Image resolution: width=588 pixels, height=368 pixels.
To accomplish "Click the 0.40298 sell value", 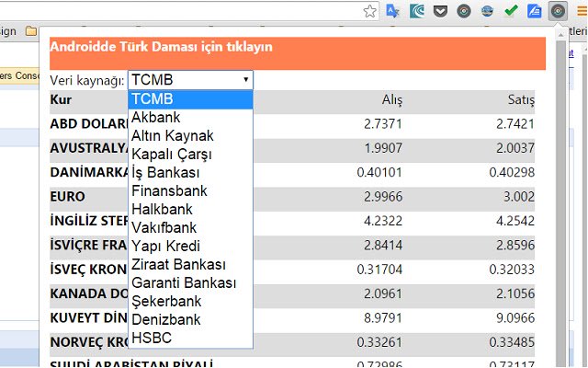I will tap(512, 173).
